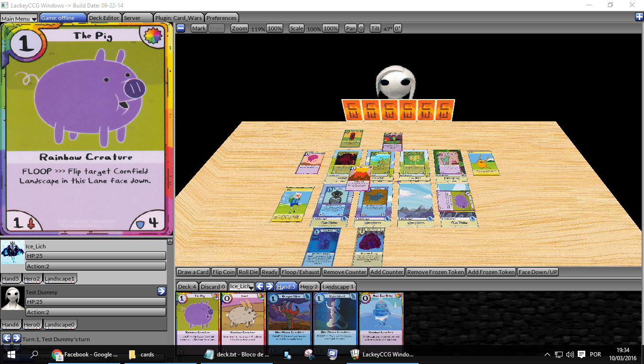Click the taskbar search magnifier
Image resolution: width=644 pixels, height=364 pixels.
[34, 354]
